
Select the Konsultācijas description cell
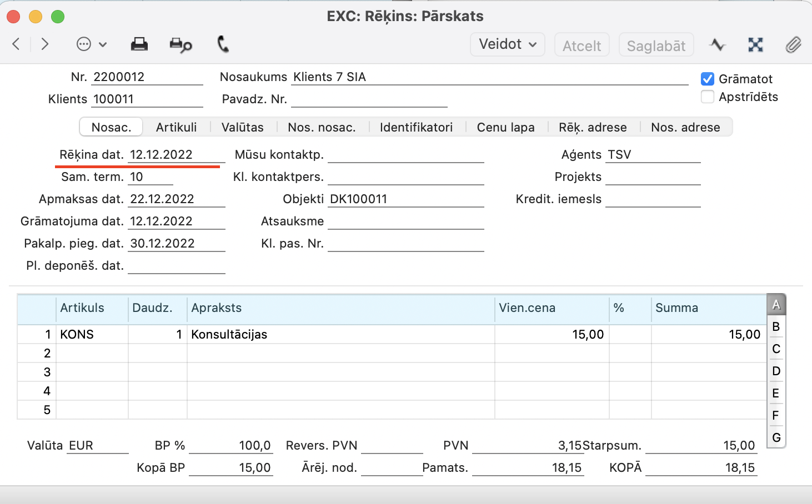coord(340,334)
